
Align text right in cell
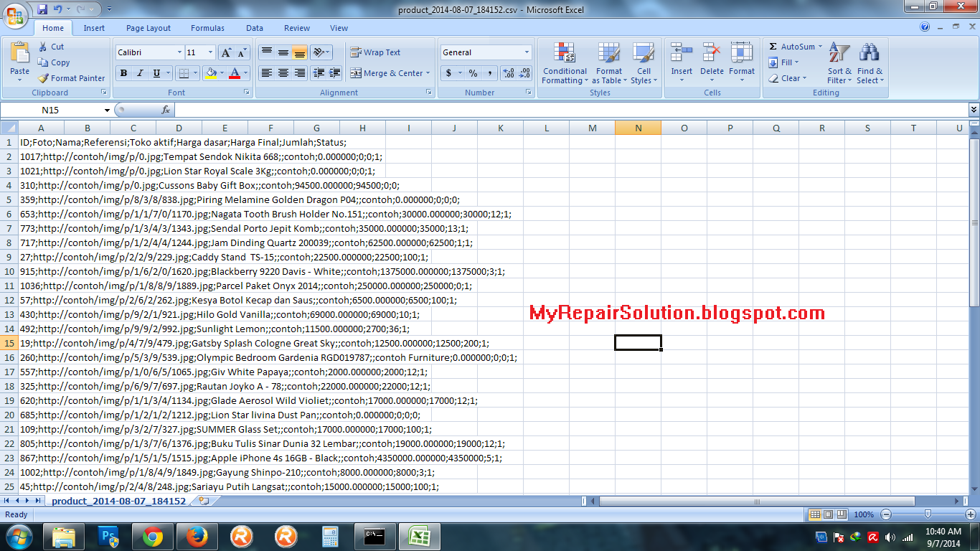coord(299,73)
